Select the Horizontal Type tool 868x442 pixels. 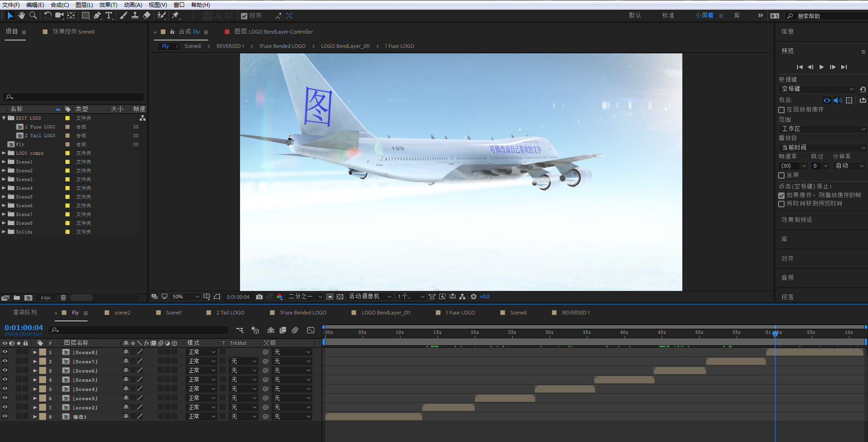click(109, 16)
